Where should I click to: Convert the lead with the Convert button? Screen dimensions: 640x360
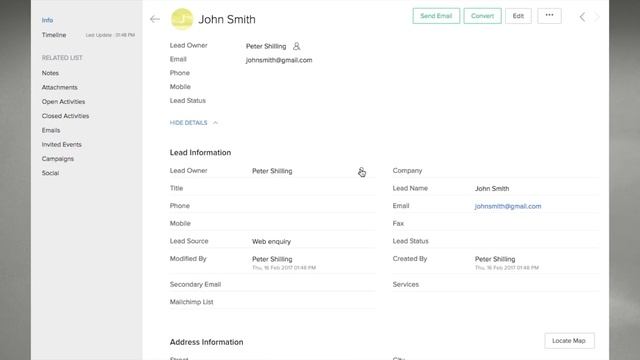(482, 16)
